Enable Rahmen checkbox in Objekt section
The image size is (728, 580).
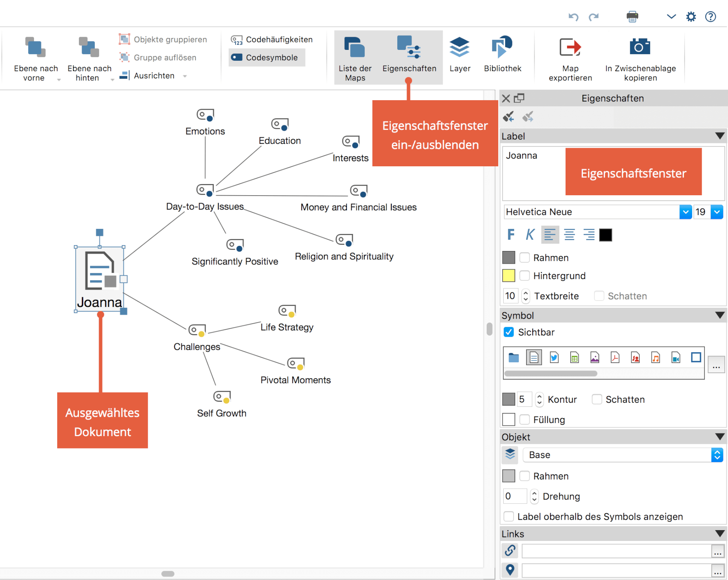point(524,476)
